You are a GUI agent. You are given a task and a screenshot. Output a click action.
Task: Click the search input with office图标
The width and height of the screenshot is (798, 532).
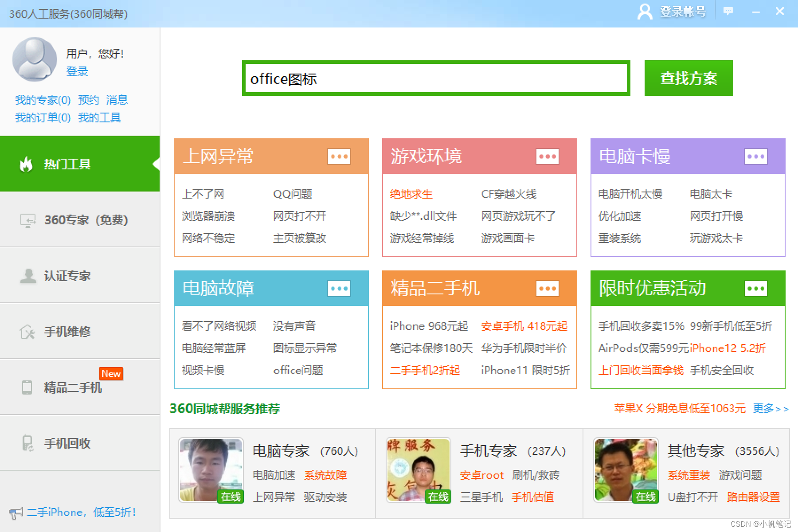point(436,78)
